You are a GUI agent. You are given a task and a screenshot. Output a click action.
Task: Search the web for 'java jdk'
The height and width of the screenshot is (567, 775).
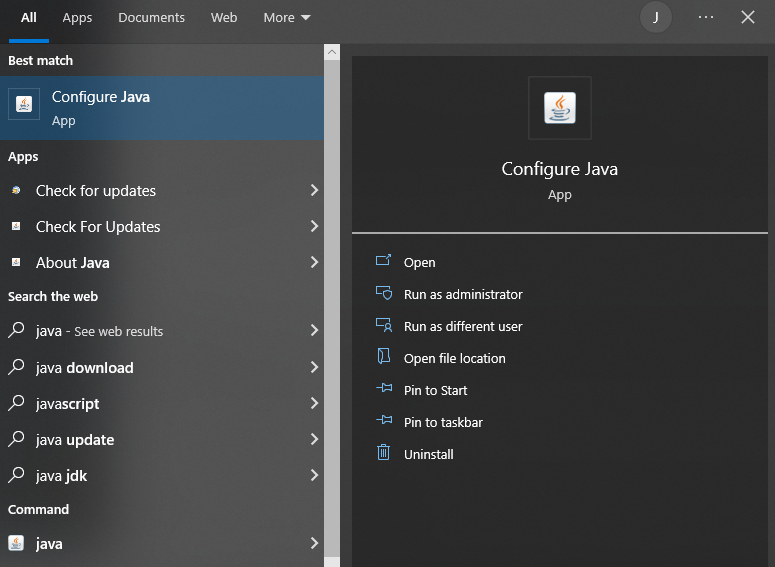[x=162, y=476]
